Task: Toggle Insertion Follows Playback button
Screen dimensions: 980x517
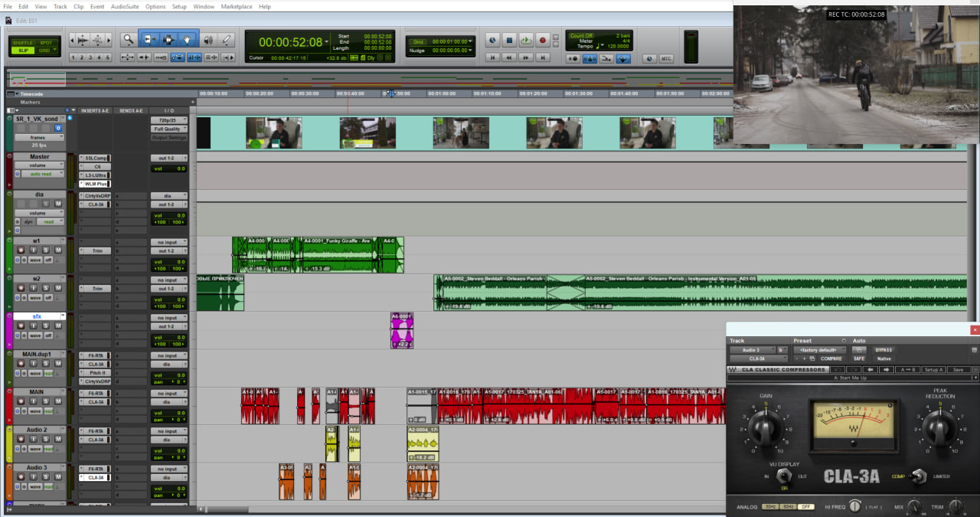Action: [x=227, y=57]
